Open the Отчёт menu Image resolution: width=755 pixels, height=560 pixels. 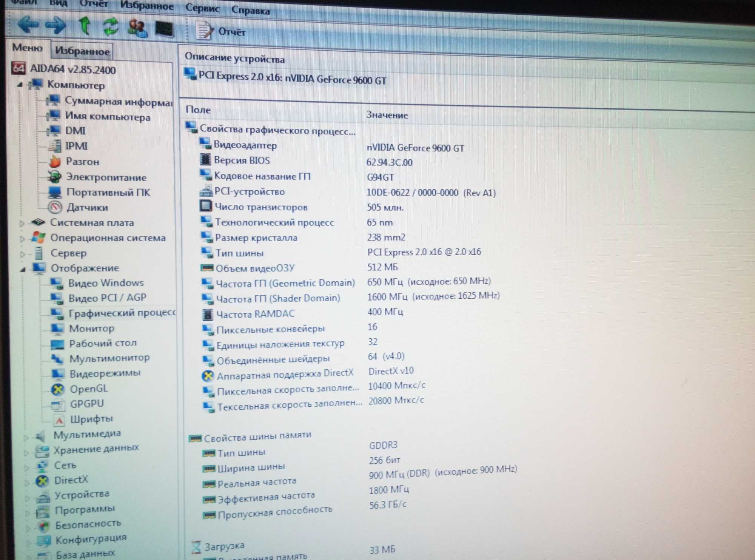click(94, 5)
